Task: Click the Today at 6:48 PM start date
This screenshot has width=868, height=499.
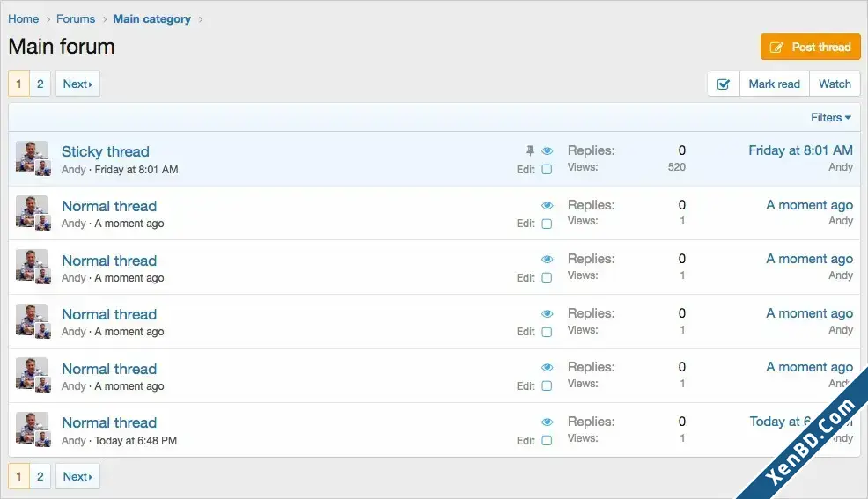Action: [x=136, y=441]
